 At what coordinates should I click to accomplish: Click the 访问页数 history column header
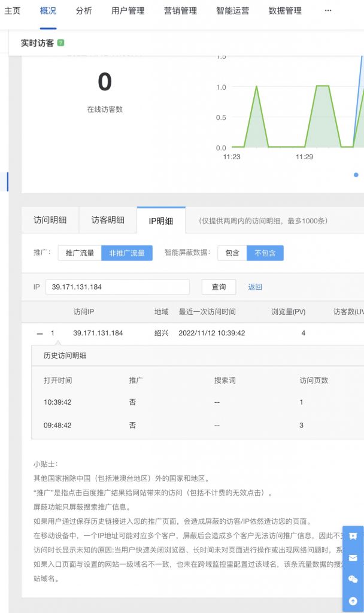tap(314, 380)
